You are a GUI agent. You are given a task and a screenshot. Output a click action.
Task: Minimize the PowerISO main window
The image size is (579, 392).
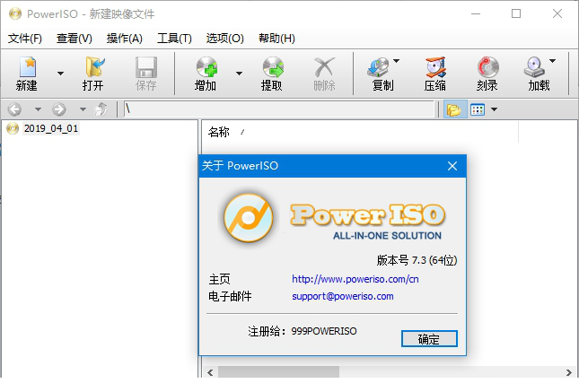pos(476,13)
